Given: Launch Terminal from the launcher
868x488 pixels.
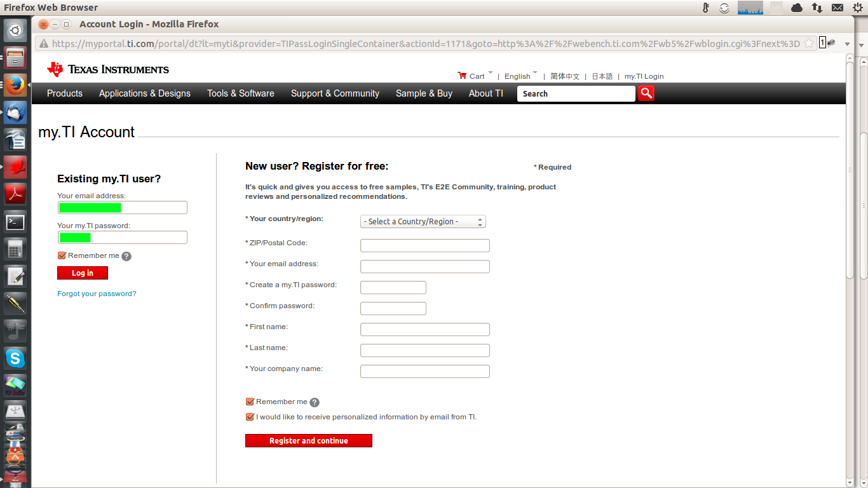Looking at the screenshot, I should [x=15, y=222].
